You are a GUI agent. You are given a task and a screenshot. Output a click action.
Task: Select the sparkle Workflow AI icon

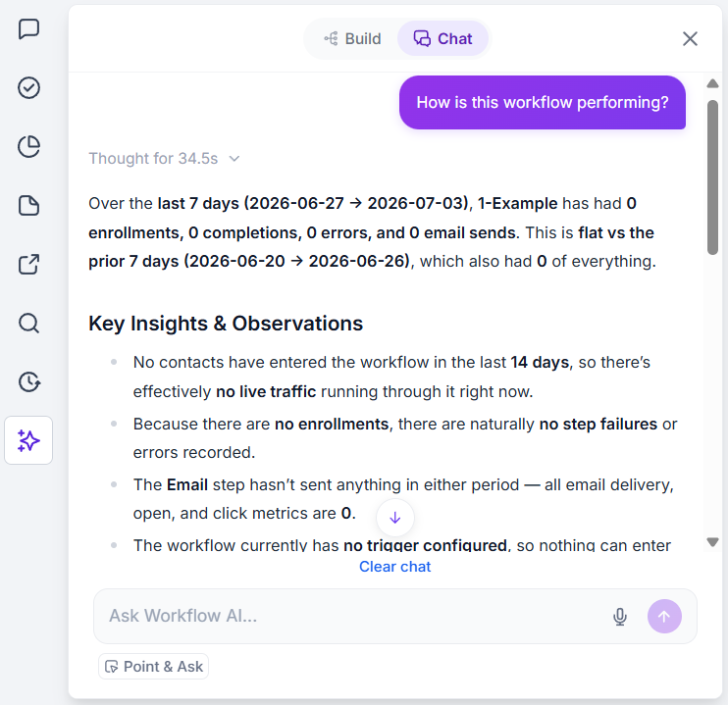28,440
